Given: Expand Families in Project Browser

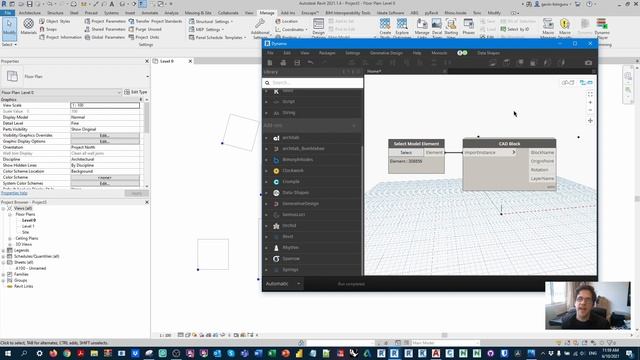Looking at the screenshot, I should coord(3,274).
